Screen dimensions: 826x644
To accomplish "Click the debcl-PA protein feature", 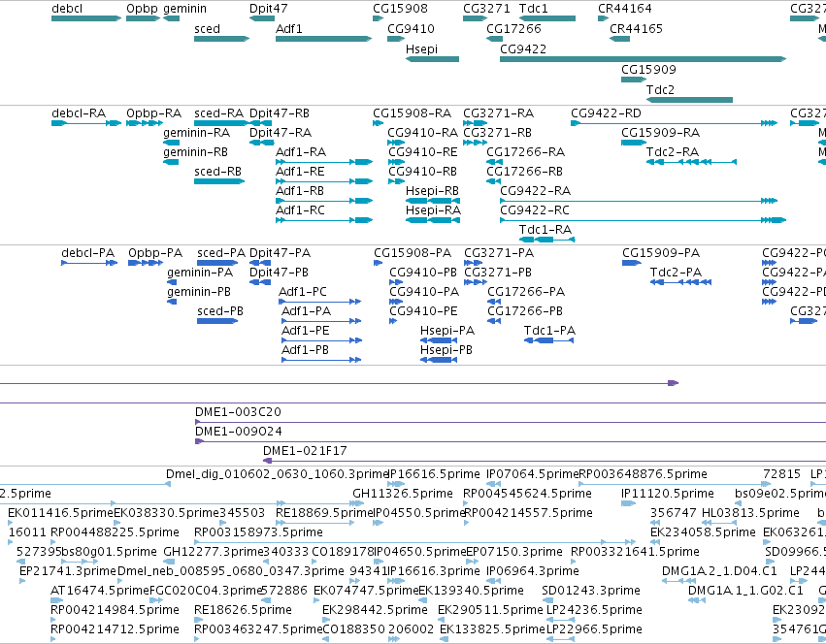I will click(89, 263).
